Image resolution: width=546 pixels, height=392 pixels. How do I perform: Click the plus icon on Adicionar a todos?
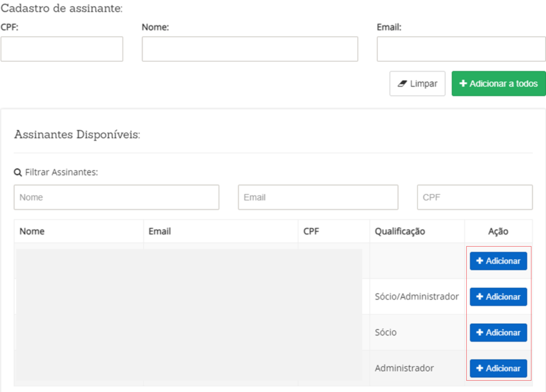(x=463, y=83)
